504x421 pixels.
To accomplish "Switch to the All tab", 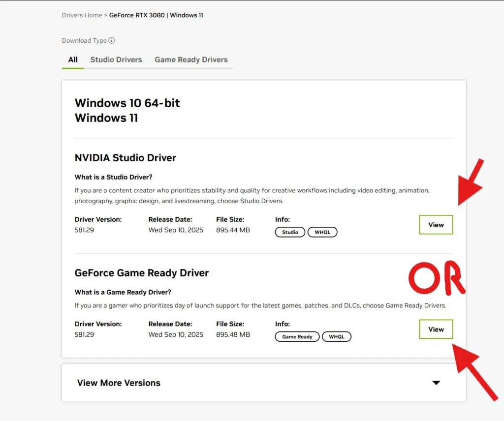I will [x=73, y=60].
